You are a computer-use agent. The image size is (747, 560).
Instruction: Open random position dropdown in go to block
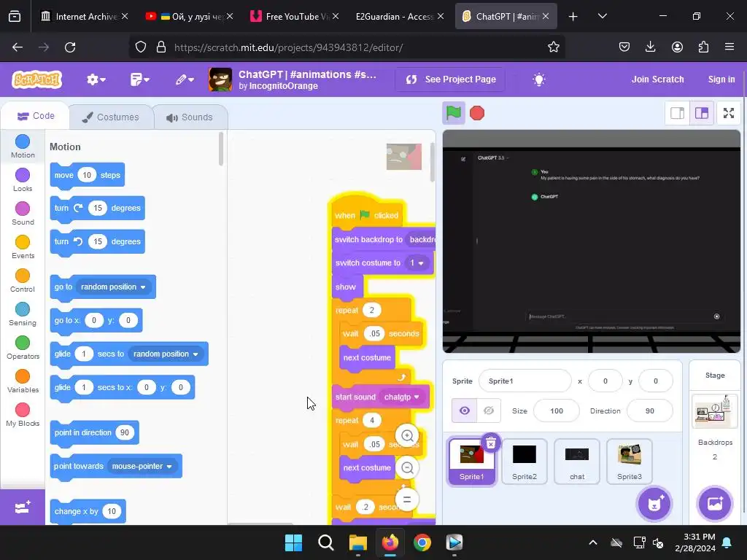(113, 287)
